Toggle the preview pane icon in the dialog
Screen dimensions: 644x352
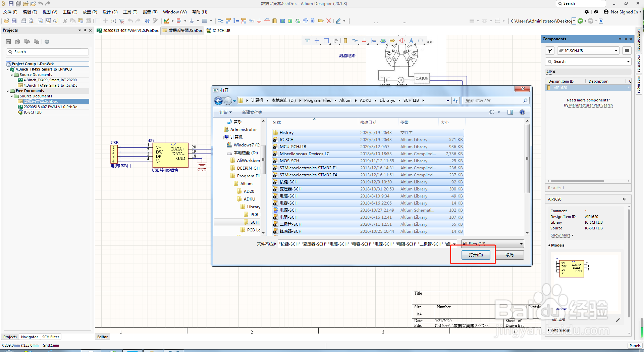click(510, 112)
